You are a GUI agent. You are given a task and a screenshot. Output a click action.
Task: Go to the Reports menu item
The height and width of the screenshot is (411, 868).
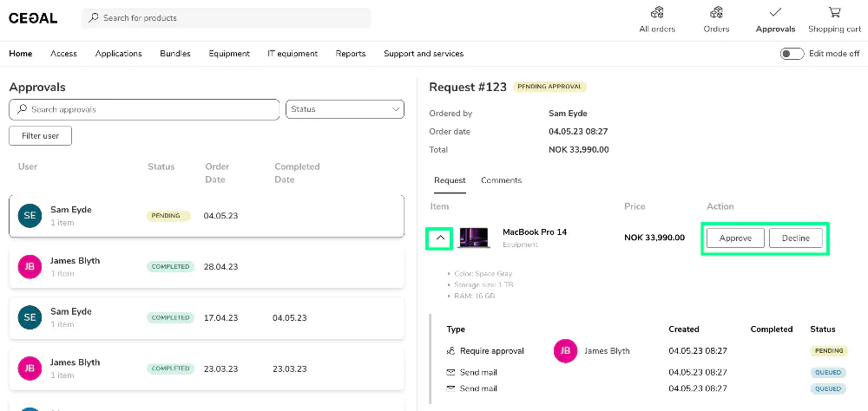point(351,54)
